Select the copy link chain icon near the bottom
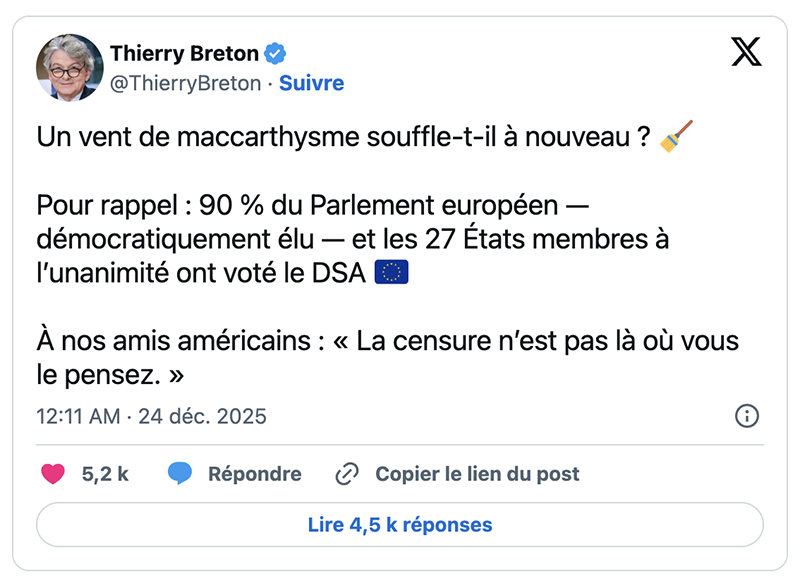 point(346,473)
